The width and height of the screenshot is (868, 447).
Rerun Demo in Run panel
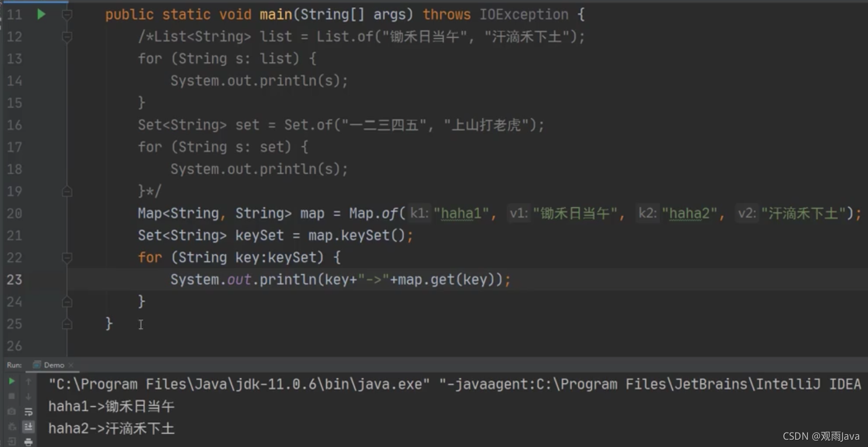click(11, 381)
